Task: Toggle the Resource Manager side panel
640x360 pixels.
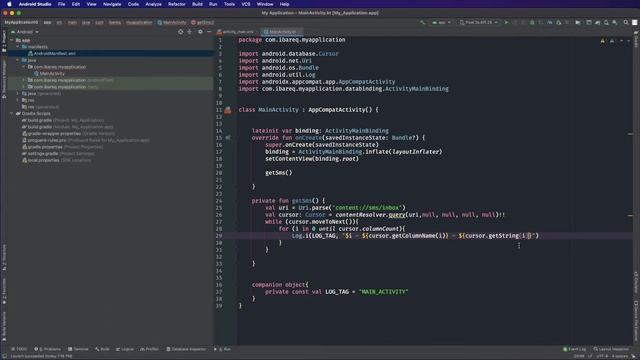Action: click(4, 78)
